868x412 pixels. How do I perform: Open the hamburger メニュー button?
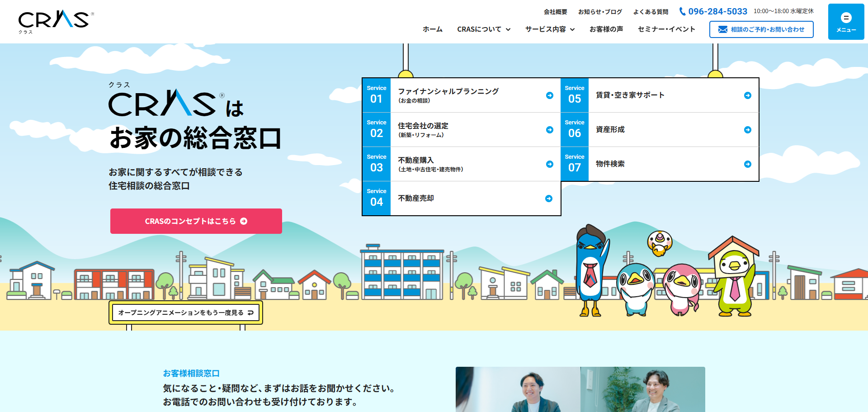(x=846, y=22)
